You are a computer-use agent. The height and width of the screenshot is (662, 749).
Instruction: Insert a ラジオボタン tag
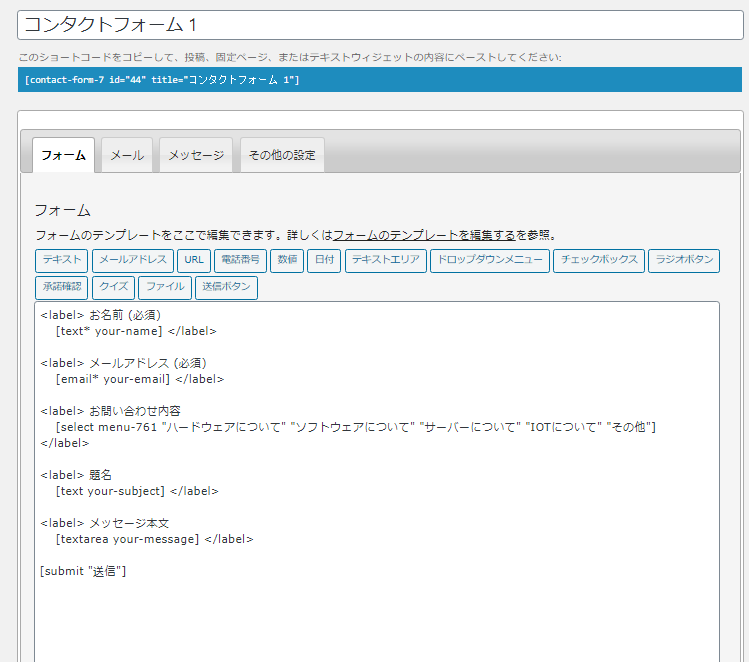click(683, 261)
